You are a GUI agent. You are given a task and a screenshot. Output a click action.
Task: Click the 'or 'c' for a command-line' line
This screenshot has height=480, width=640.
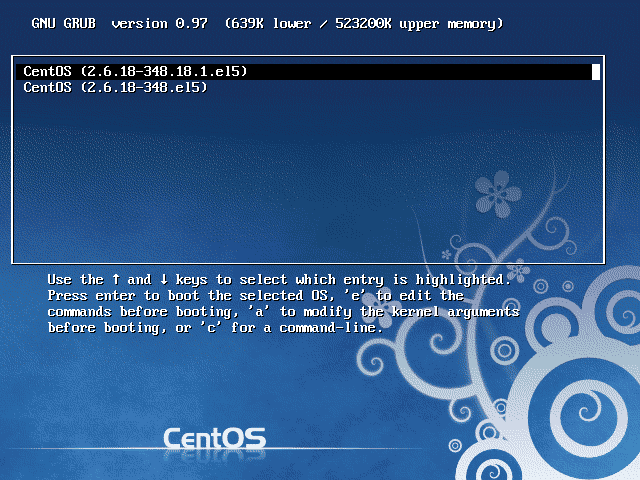tap(215, 328)
